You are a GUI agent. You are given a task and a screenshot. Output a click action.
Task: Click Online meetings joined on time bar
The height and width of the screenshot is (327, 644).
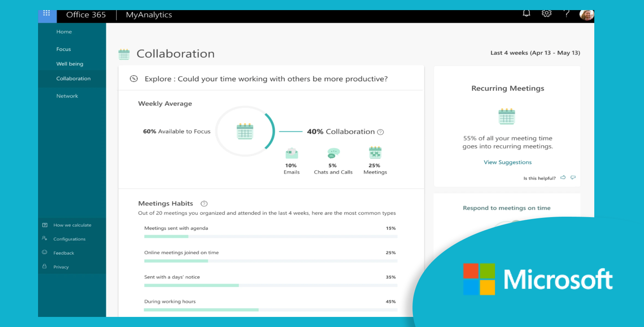pyautogui.click(x=271, y=261)
